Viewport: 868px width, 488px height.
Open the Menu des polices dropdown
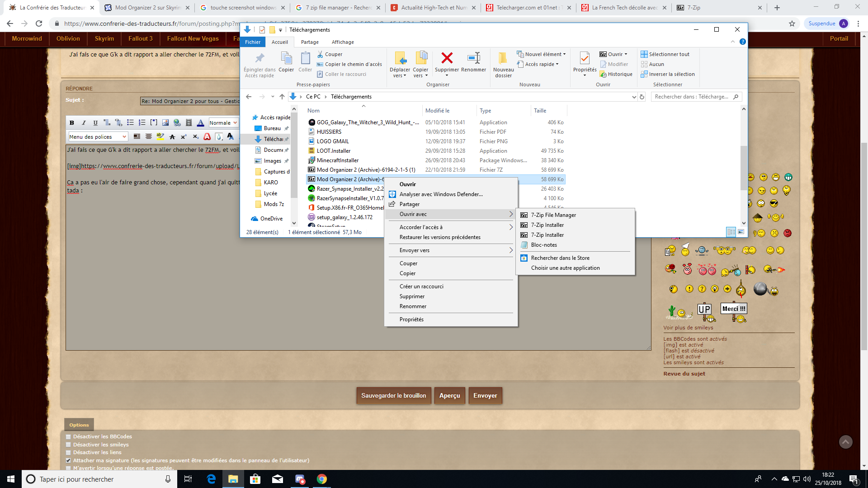click(x=98, y=136)
